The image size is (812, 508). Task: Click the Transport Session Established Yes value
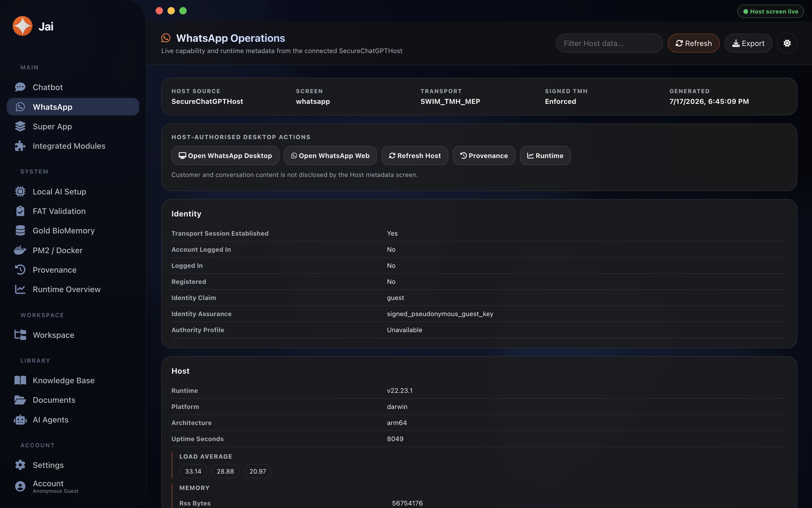point(392,233)
